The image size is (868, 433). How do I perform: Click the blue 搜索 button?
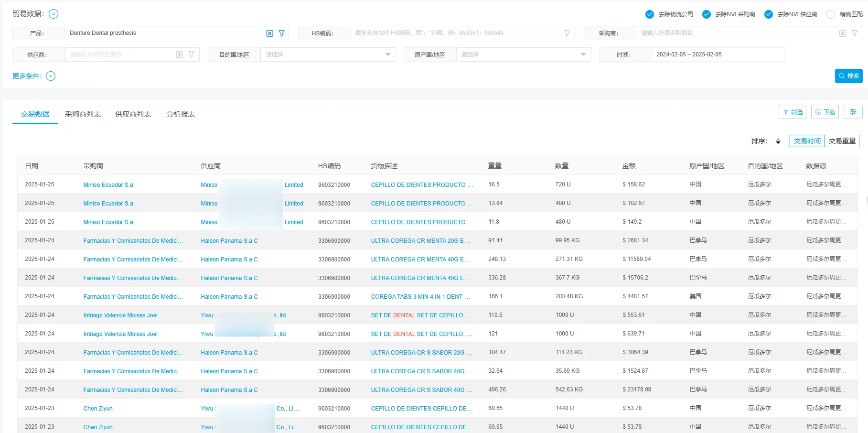(x=848, y=76)
